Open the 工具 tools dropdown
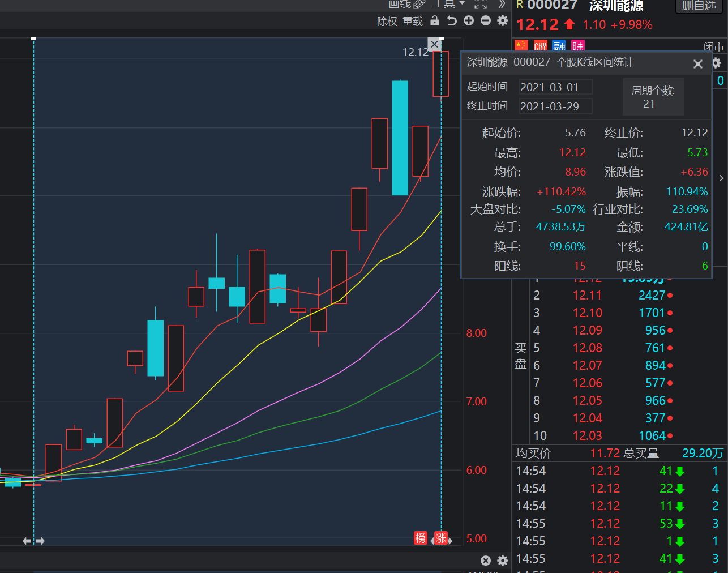Image resolution: width=728 pixels, height=573 pixels. 449,4
